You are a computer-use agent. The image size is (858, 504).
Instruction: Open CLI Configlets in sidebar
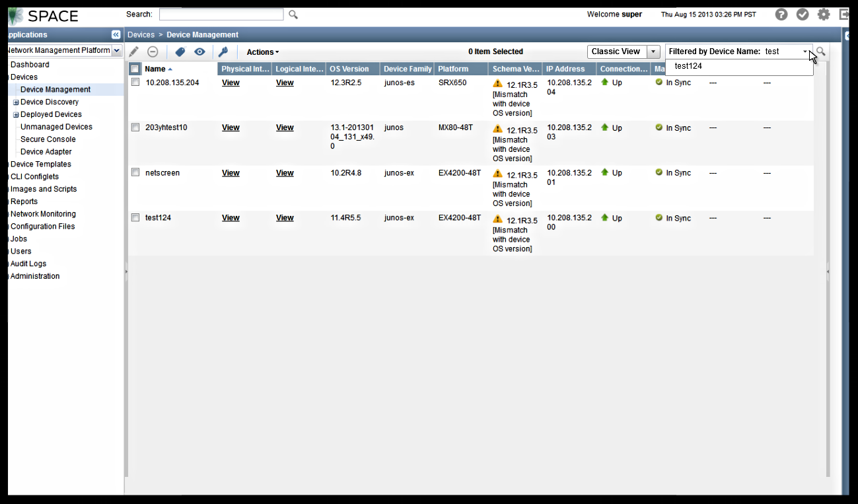coord(34,176)
